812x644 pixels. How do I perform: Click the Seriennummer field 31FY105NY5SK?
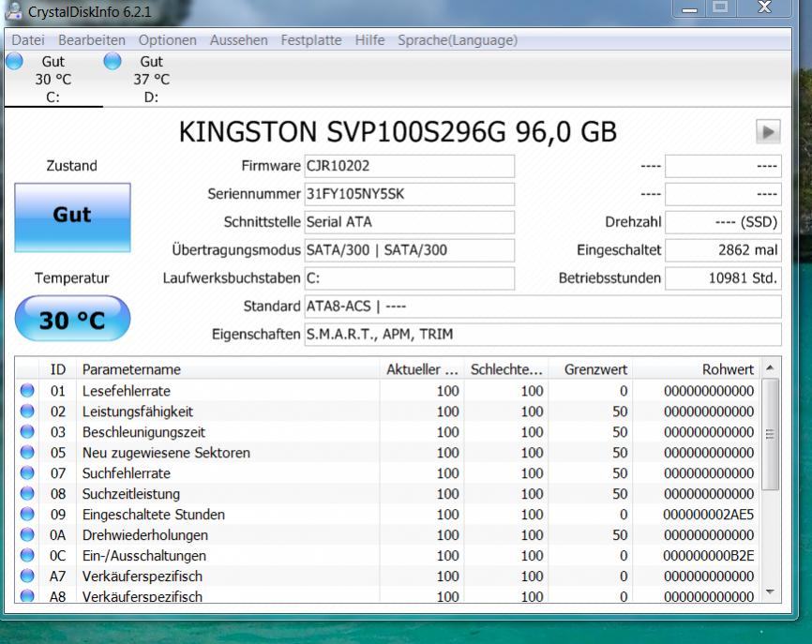pyautogui.click(x=409, y=194)
